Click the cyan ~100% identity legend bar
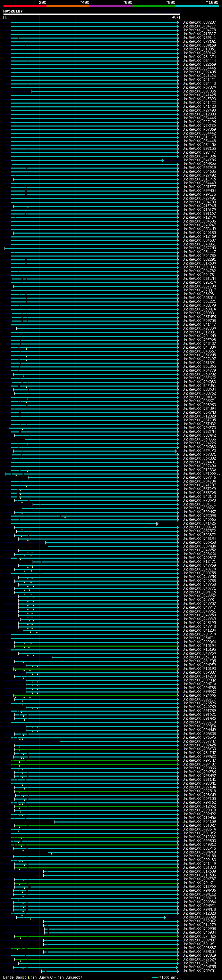This screenshot has width=222, height=980. 197,7
